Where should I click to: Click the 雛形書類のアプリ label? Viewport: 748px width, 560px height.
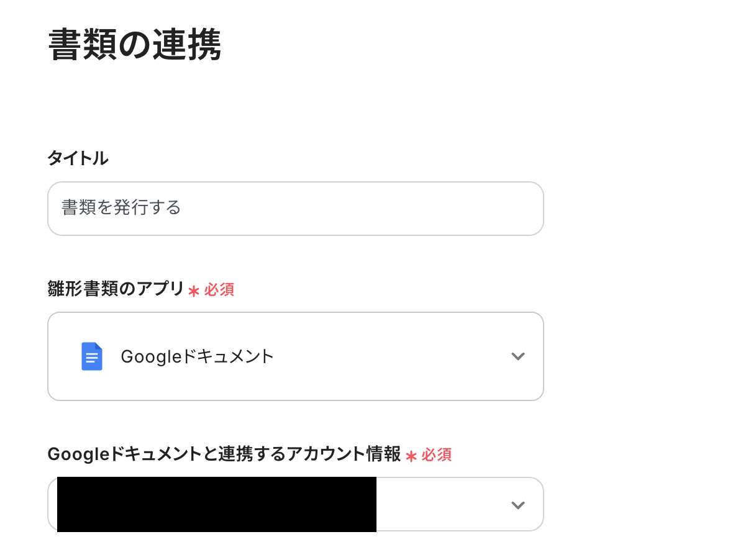click(x=116, y=289)
